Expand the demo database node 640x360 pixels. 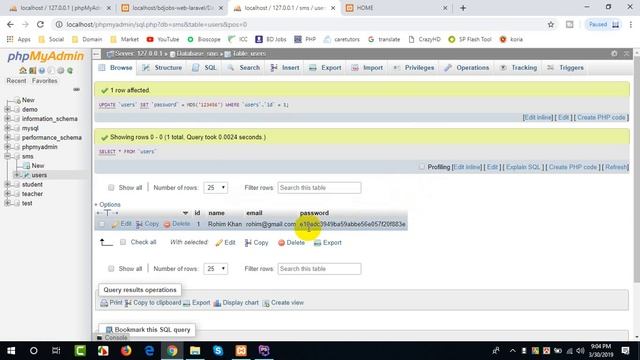7,109
